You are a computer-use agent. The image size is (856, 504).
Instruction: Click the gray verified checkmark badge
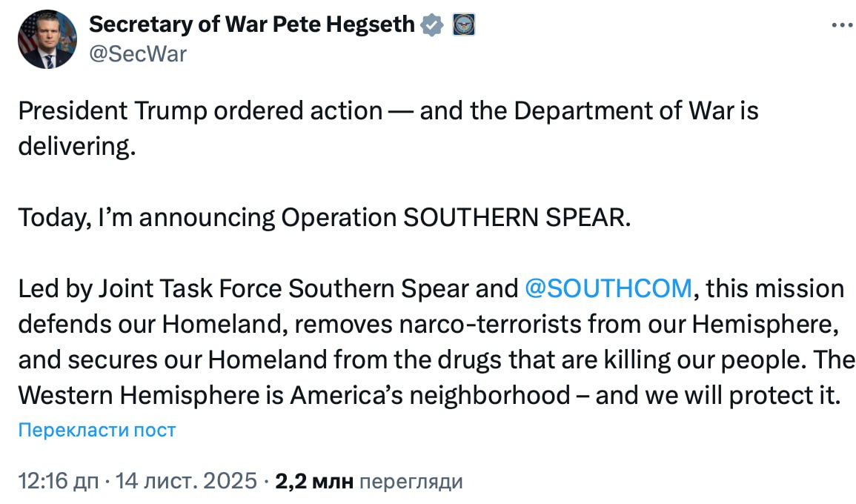431,25
